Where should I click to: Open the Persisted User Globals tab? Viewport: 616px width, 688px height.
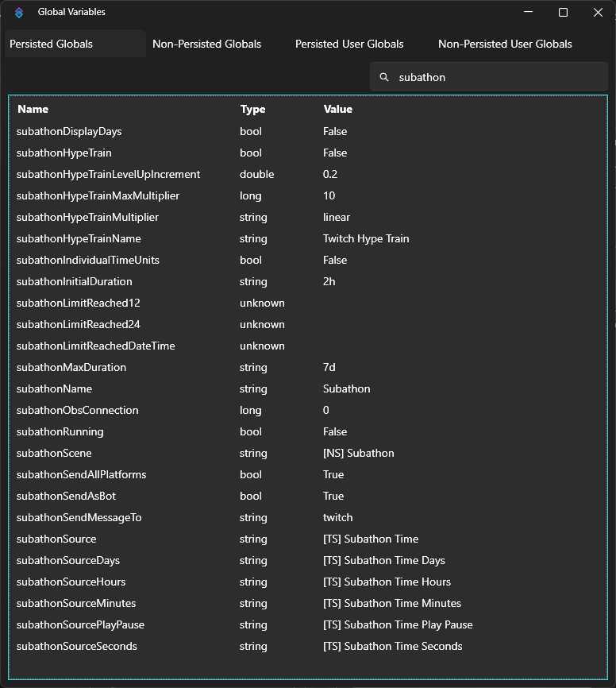(349, 44)
